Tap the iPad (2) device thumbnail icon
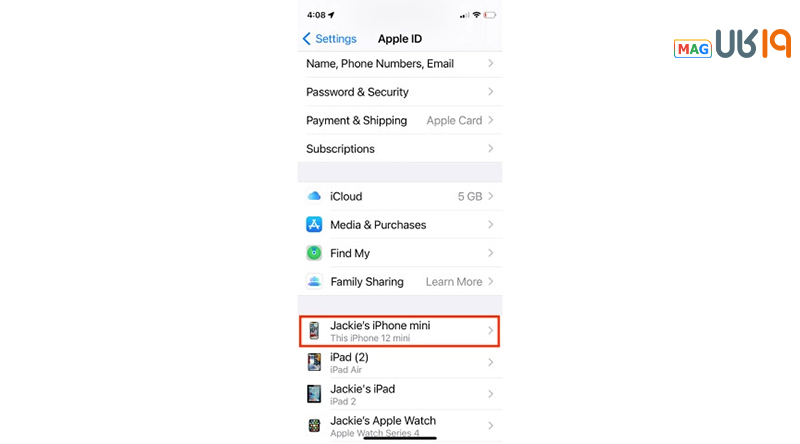 click(314, 362)
